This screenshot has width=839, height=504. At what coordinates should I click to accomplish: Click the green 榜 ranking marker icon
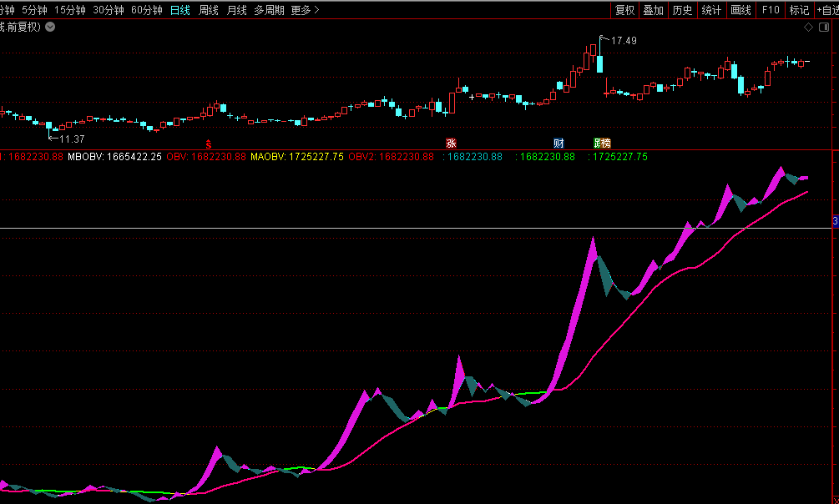click(x=601, y=144)
